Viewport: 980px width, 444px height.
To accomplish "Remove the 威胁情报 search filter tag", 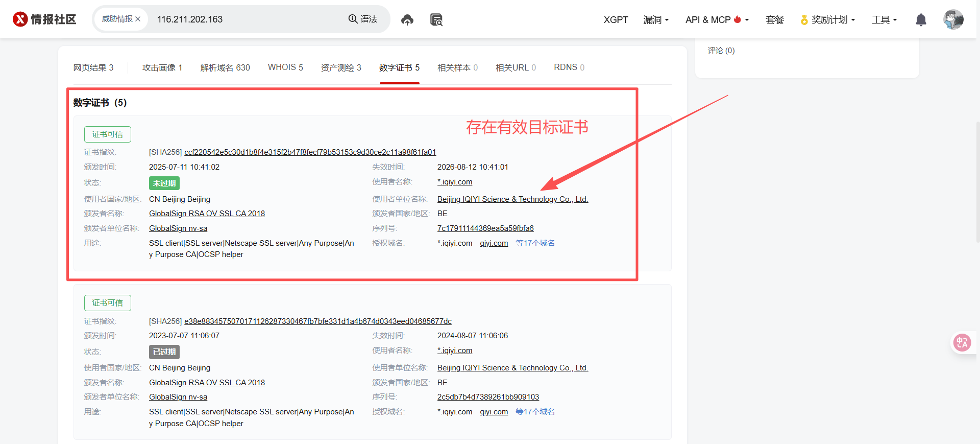I will 138,19.
